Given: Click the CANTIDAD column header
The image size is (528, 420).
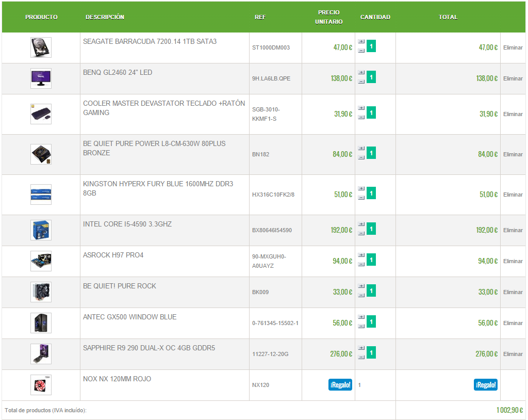Looking at the screenshot, I should 375,17.
